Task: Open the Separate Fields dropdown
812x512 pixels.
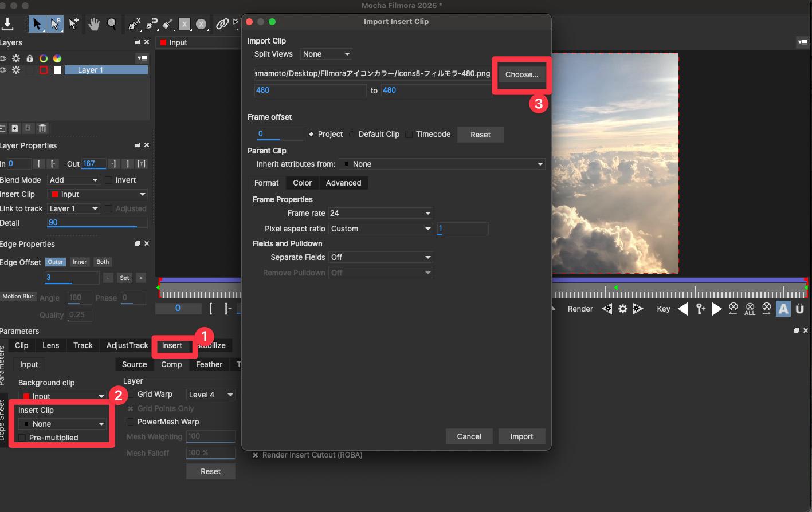Action: pos(381,257)
